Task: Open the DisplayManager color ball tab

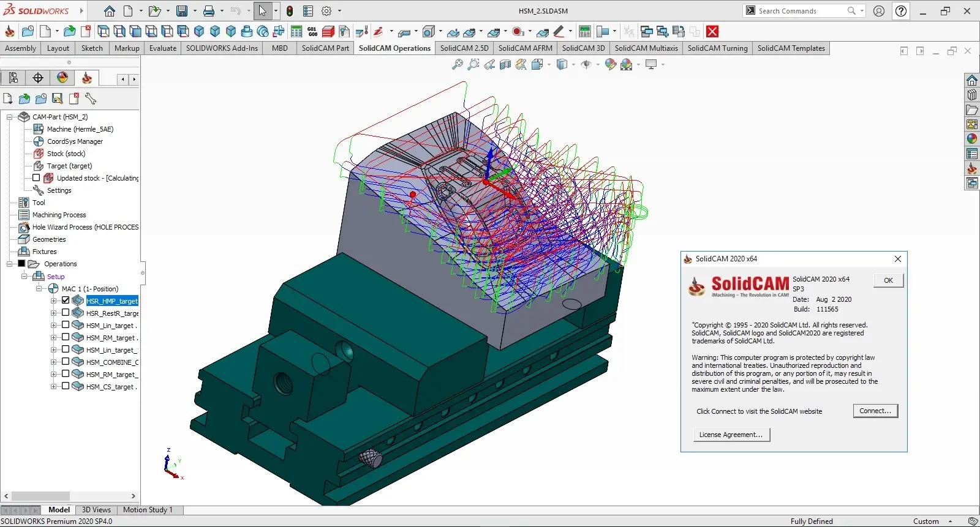Action: coord(62,78)
